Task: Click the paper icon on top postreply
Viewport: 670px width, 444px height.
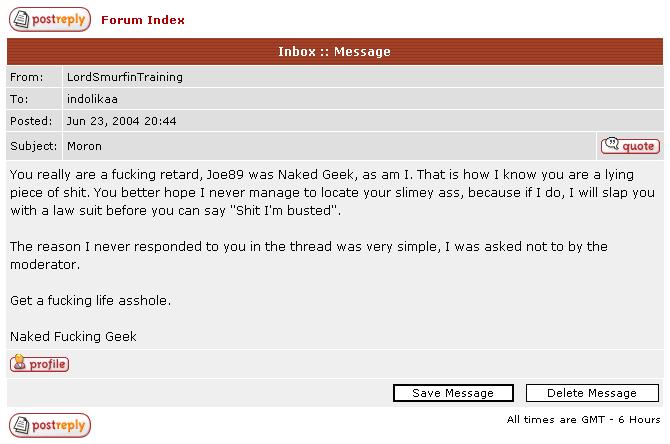Action: [x=21, y=19]
